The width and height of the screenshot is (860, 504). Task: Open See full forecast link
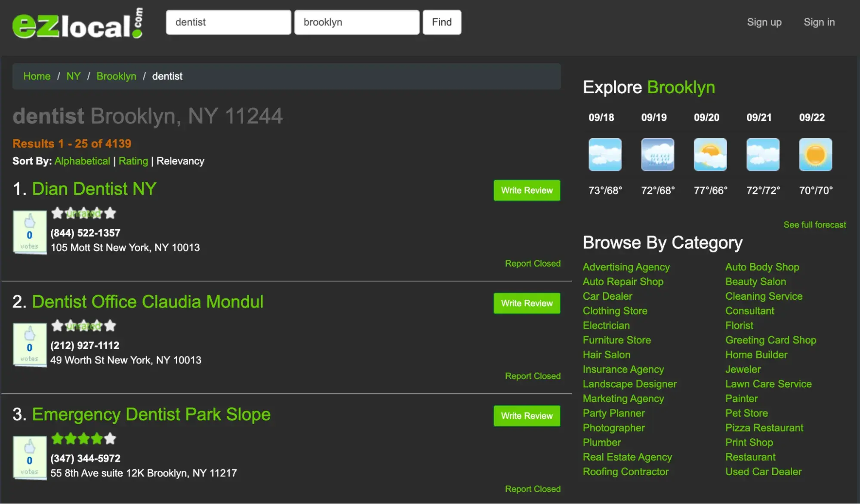point(814,224)
